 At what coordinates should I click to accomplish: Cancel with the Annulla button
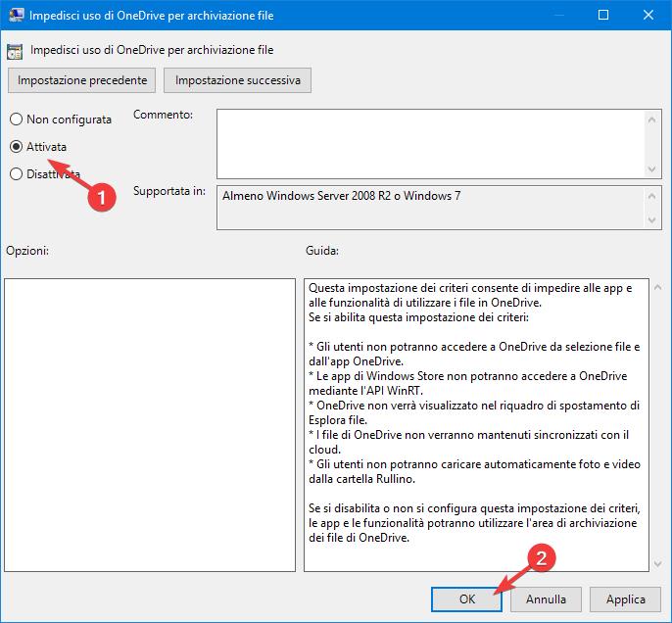[x=546, y=599]
